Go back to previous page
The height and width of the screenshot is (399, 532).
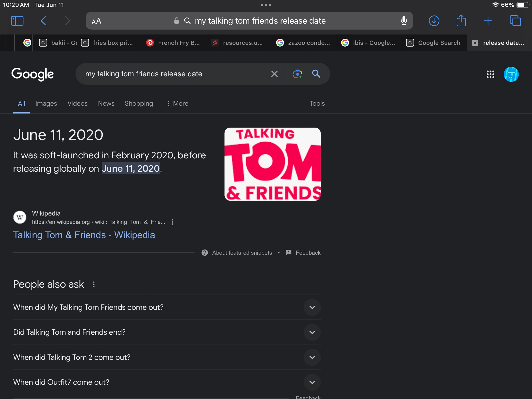(43, 21)
